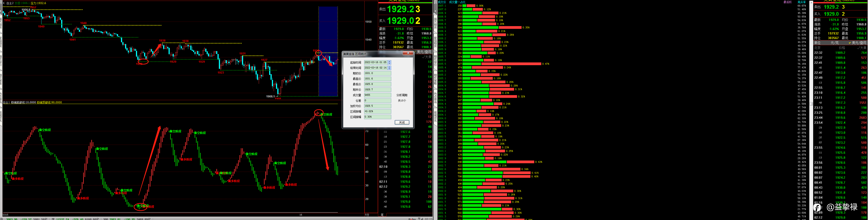Click the 仓差 field showing 0
The width and height of the screenshot is (868, 220).
coord(377,101)
